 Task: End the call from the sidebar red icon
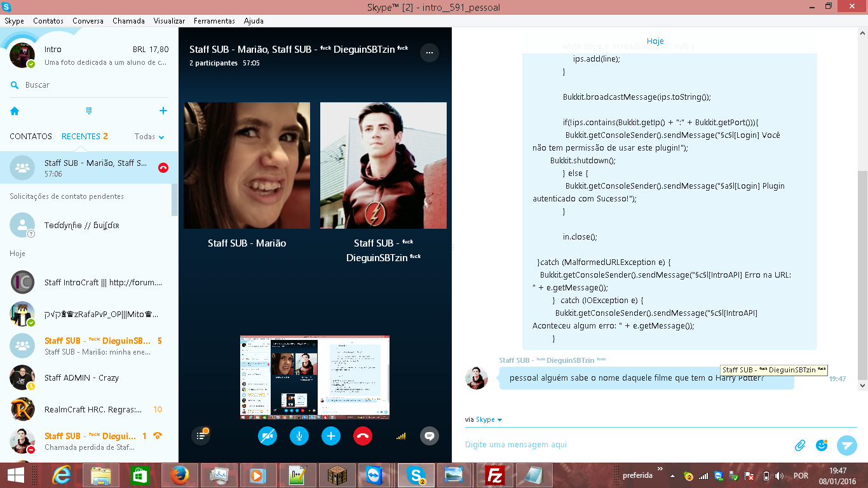point(163,168)
